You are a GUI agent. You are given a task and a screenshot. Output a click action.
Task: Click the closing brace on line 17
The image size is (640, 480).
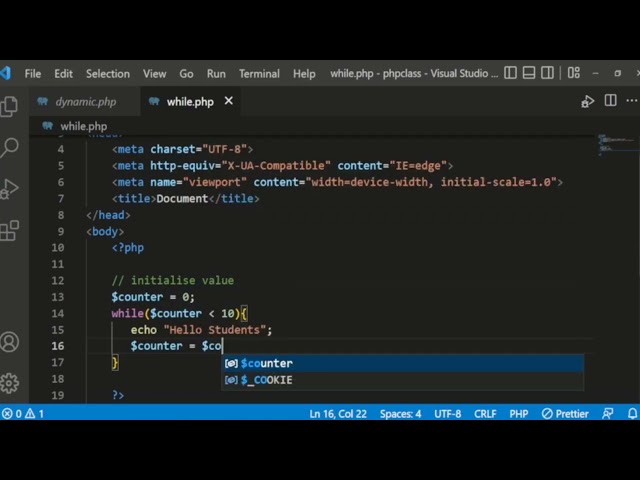pos(115,362)
